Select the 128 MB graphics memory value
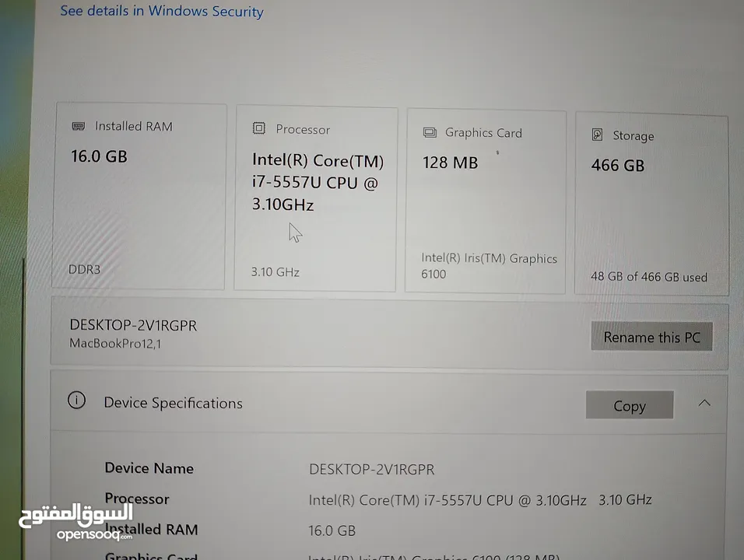 [x=450, y=163]
